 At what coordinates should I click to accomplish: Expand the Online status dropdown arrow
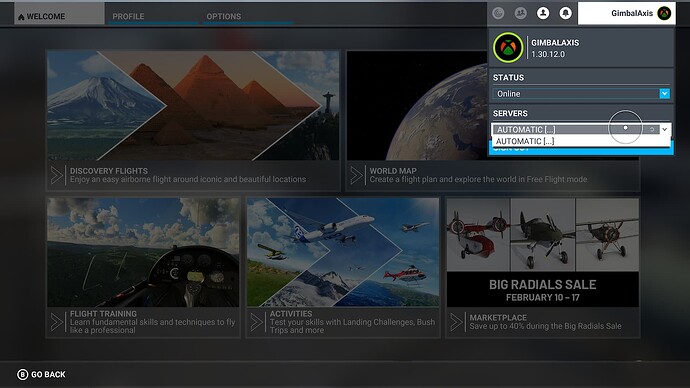click(x=664, y=93)
